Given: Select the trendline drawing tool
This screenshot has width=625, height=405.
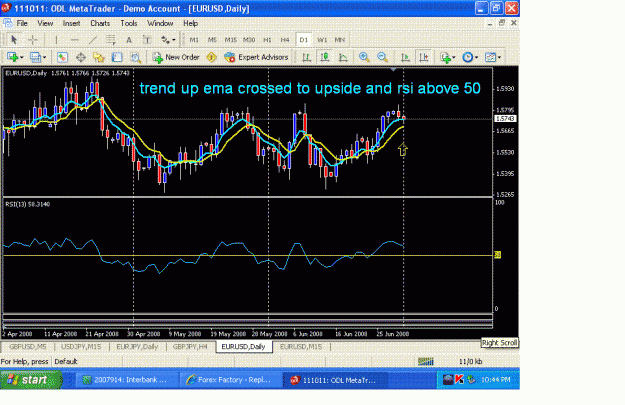Looking at the screenshot, I should [92, 39].
